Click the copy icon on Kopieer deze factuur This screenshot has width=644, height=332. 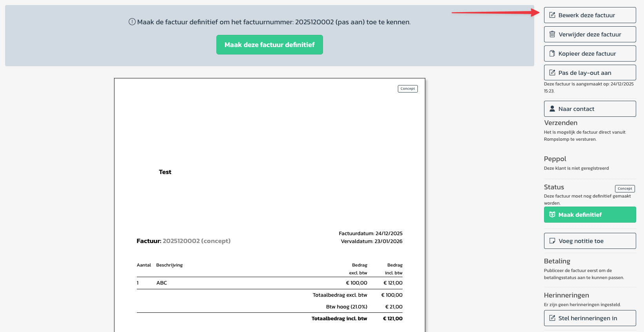552,54
